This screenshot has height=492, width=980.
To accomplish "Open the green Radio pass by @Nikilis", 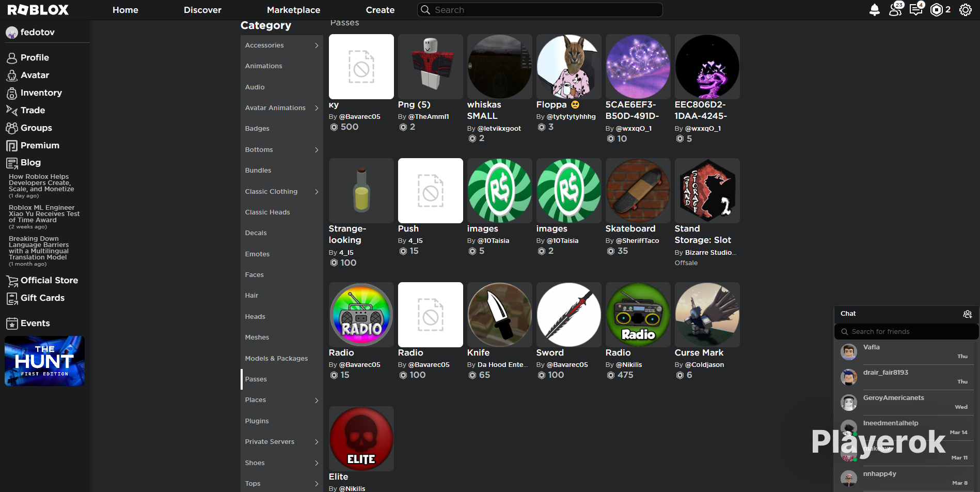I will pos(638,315).
